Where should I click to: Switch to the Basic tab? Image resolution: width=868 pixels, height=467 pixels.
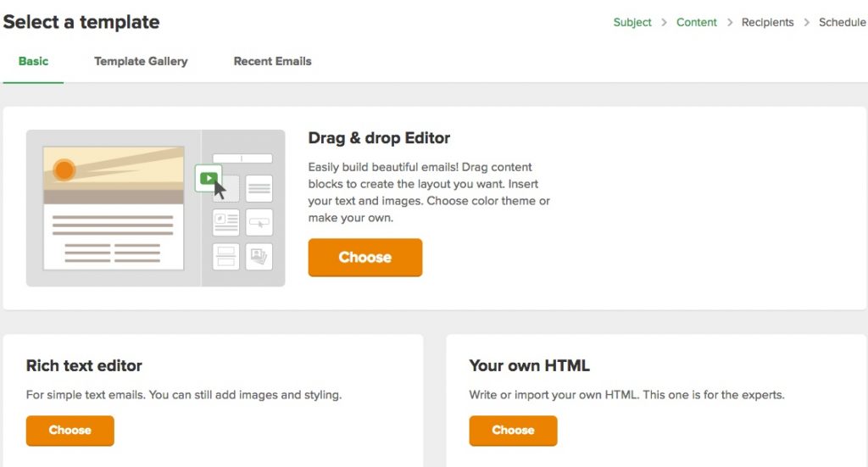click(x=33, y=61)
